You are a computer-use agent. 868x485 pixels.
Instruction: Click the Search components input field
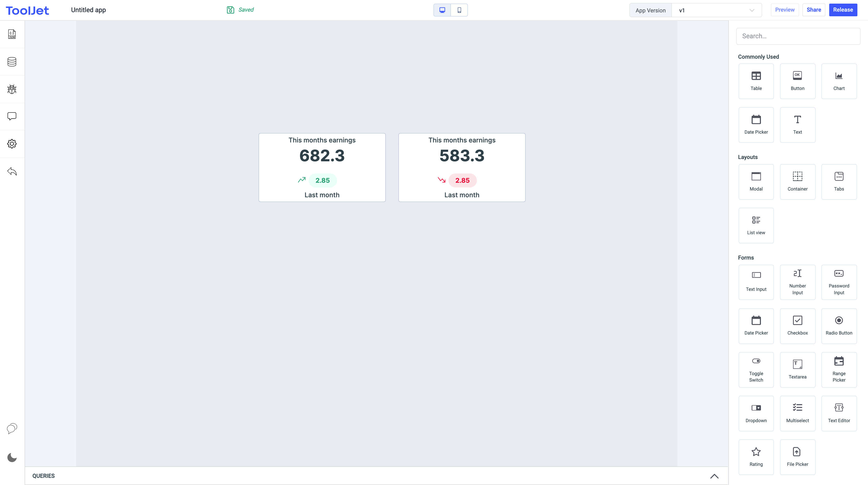(x=799, y=36)
